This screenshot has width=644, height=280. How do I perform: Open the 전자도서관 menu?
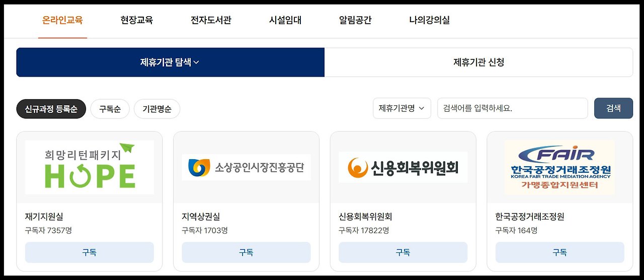pos(211,21)
